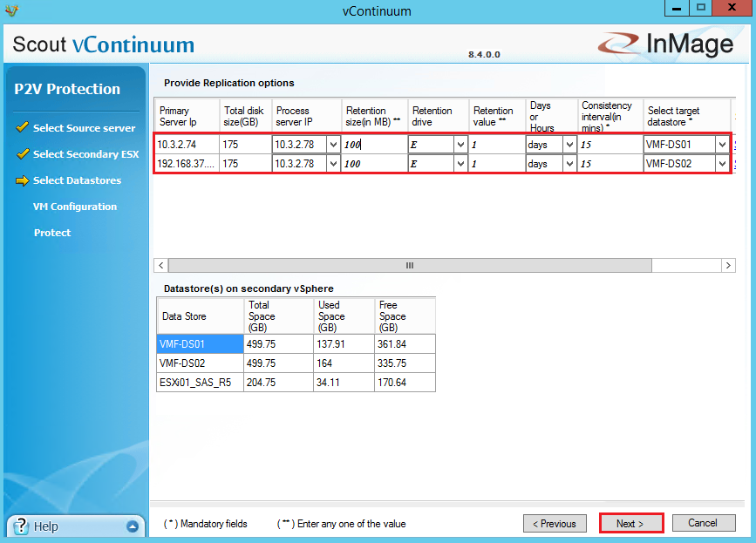Image resolution: width=756 pixels, height=543 pixels.
Task: Expand target datastore dropdown showing VMF-DS02
Action: coord(722,164)
